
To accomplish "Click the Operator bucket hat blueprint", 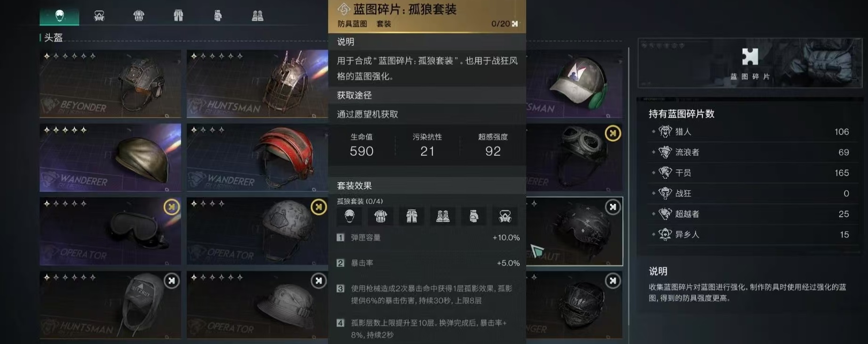I will 257,305.
